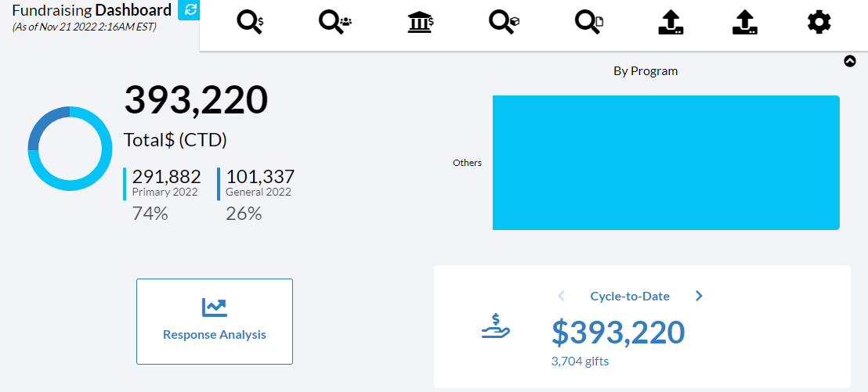Open the search donors magnifier-people icon
Viewport: 868px width, 392px height.
(335, 23)
